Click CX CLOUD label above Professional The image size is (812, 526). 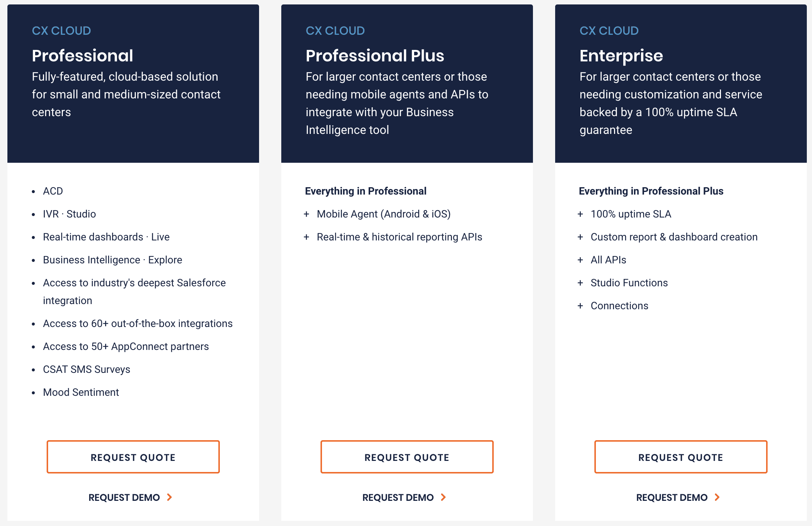(61, 31)
